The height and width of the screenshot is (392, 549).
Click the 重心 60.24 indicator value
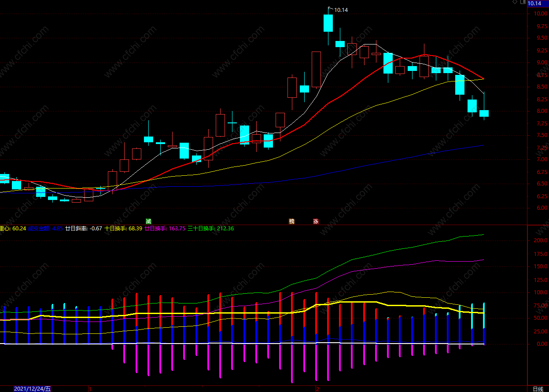(x=13, y=228)
